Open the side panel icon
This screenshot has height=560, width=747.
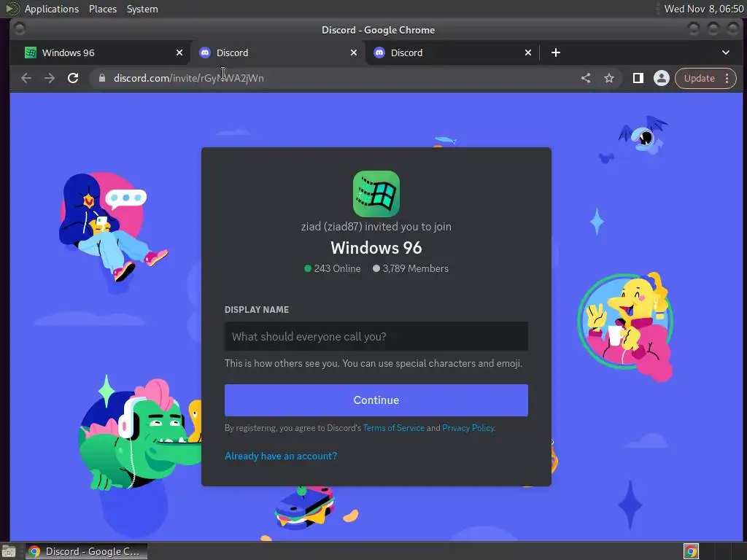pos(638,78)
